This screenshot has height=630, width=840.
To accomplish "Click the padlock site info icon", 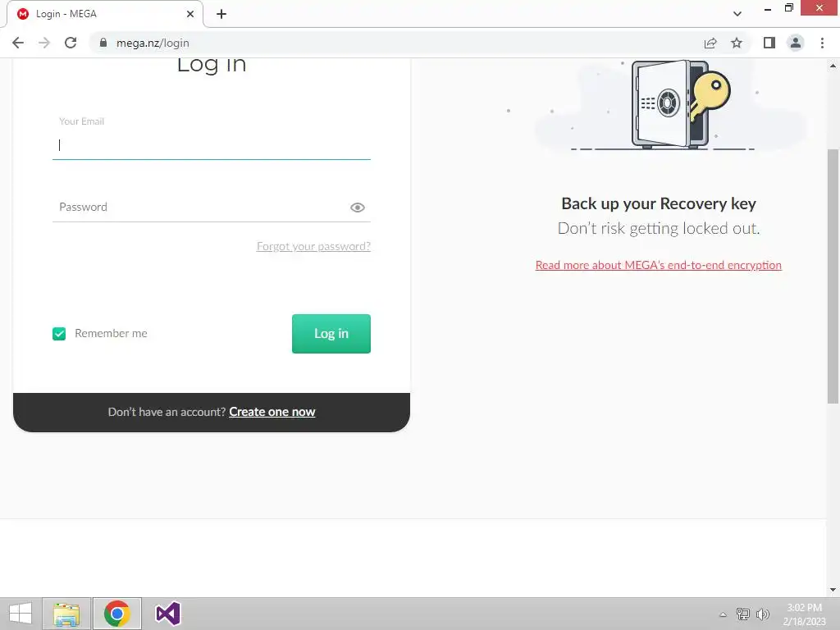I will [103, 43].
